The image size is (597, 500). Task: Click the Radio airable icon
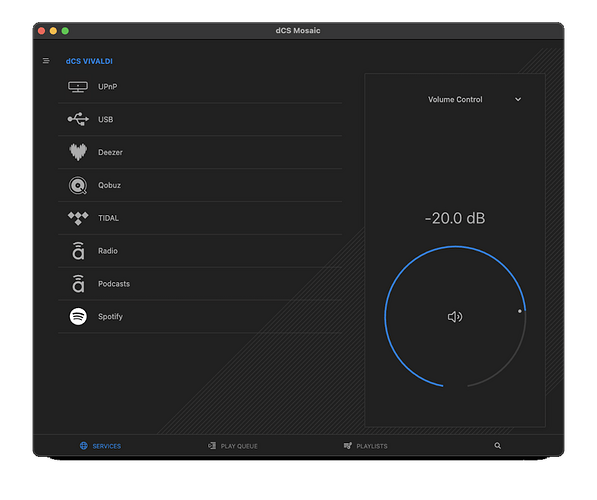[x=78, y=251]
